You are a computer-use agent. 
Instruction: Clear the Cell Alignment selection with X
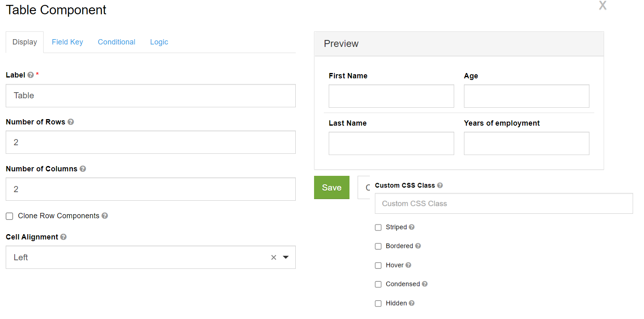[x=274, y=257]
